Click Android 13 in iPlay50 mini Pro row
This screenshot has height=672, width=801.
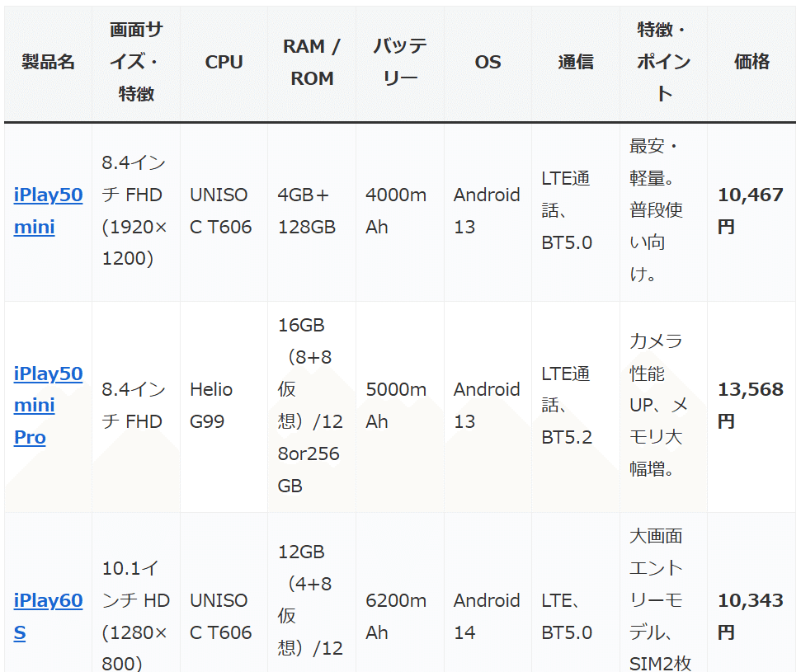pos(487,406)
